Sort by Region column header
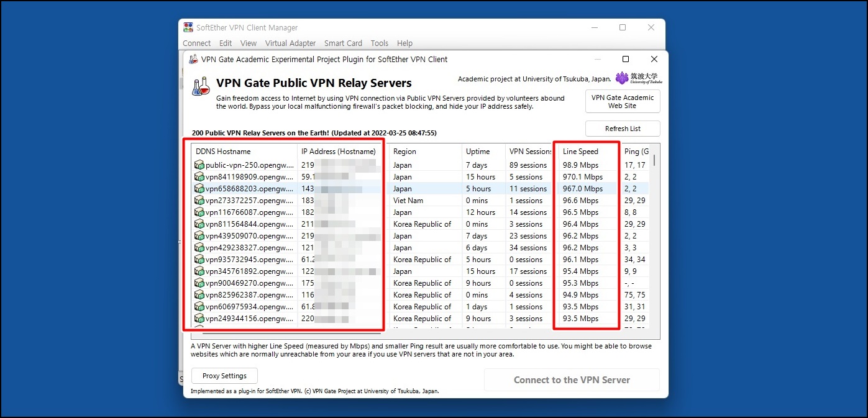 click(x=426, y=152)
